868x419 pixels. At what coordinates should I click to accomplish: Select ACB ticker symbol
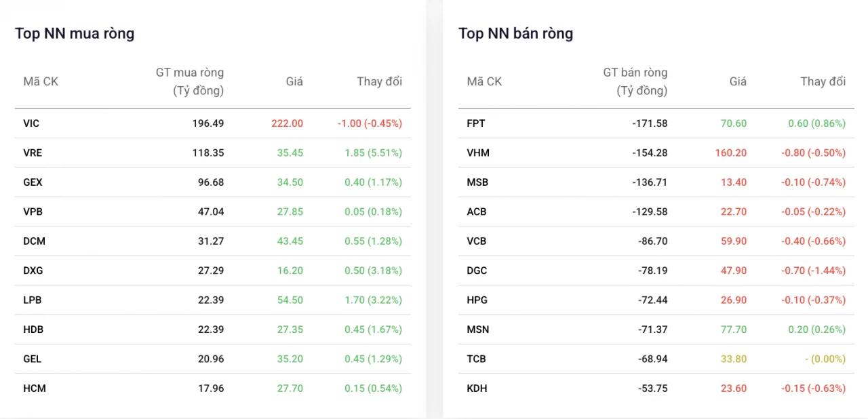pyautogui.click(x=477, y=212)
